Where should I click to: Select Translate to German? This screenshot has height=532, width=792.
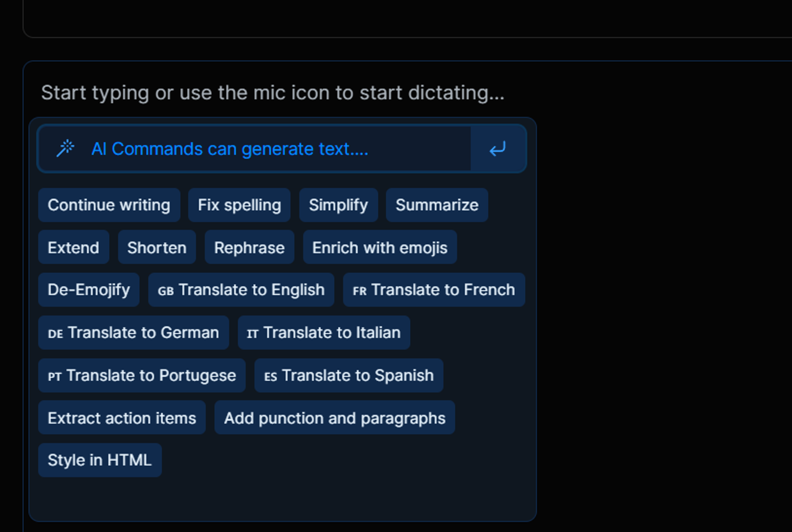pyautogui.click(x=133, y=332)
